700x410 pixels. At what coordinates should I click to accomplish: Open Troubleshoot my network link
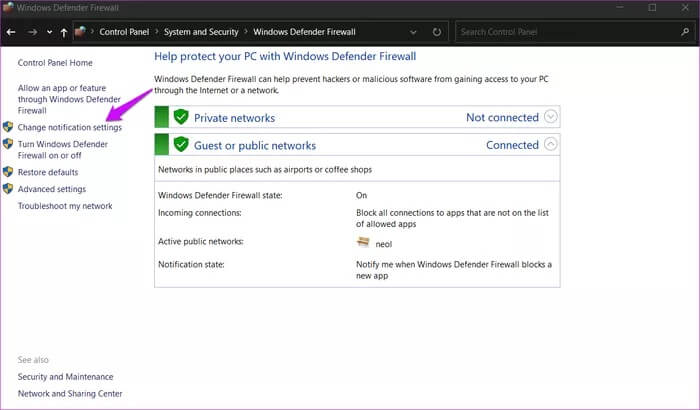click(65, 206)
